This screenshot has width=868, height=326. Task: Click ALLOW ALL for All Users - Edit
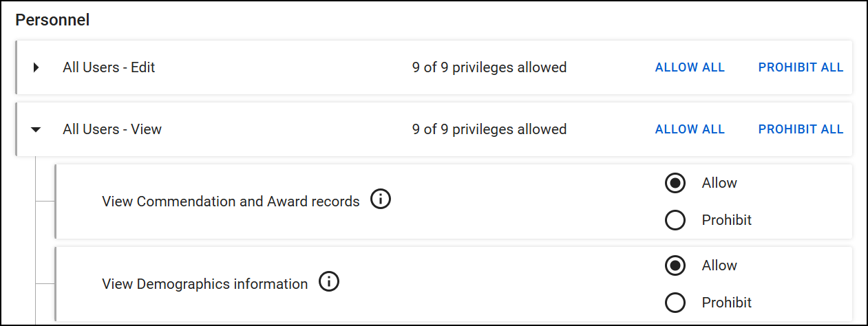click(690, 67)
